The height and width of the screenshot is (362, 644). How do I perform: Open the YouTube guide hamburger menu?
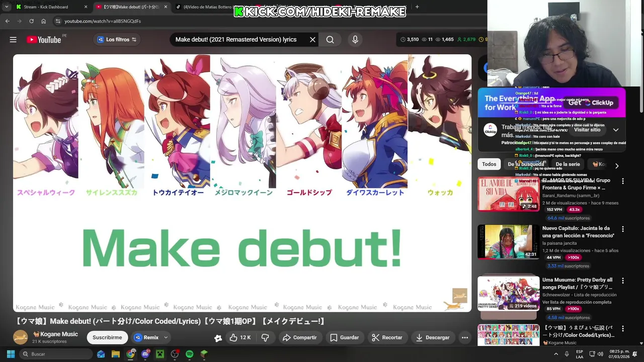point(13,40)
